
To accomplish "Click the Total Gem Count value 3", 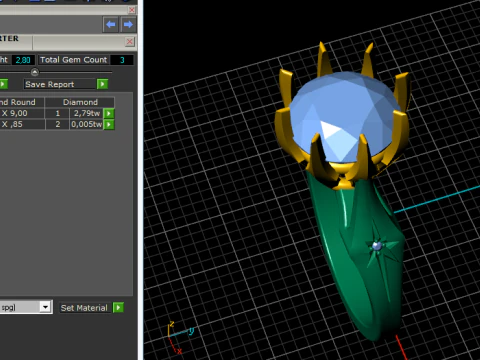I will coord(122,60).
